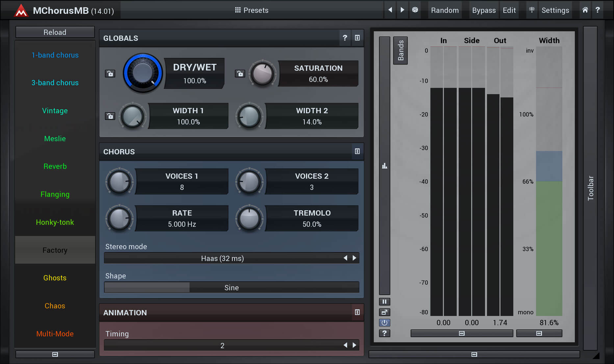Click the MeldaProduction logo icon
Image resolution: width=614 pixels, height=364 pixels.
point(21,10)
